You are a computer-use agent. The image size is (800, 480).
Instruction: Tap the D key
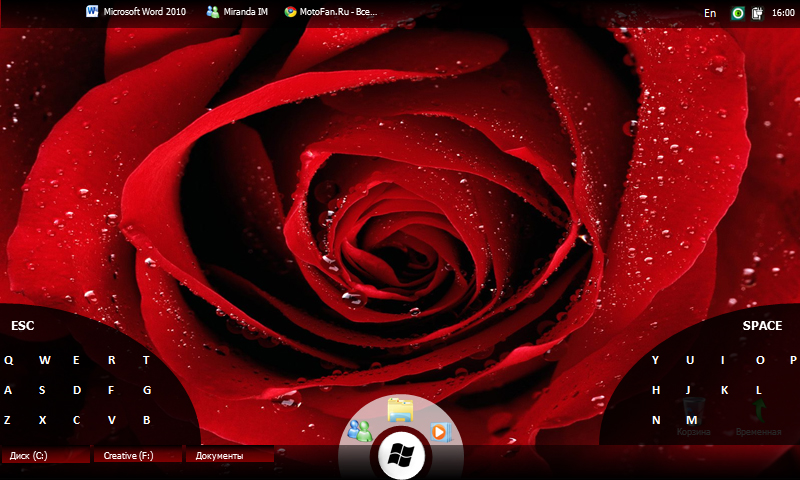coord(77,390)
